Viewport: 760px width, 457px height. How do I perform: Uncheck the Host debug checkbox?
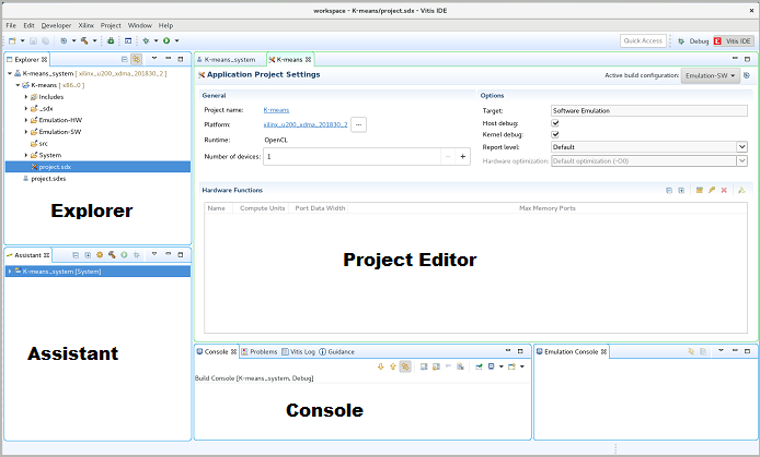pos(555,123)
